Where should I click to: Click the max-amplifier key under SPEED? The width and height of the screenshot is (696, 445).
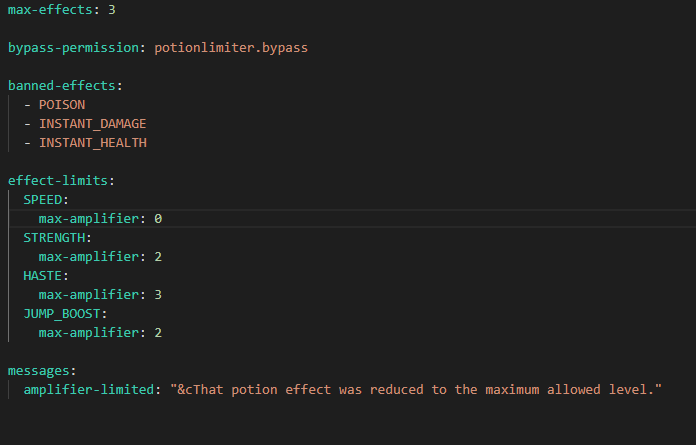click(x=89, y=219)
